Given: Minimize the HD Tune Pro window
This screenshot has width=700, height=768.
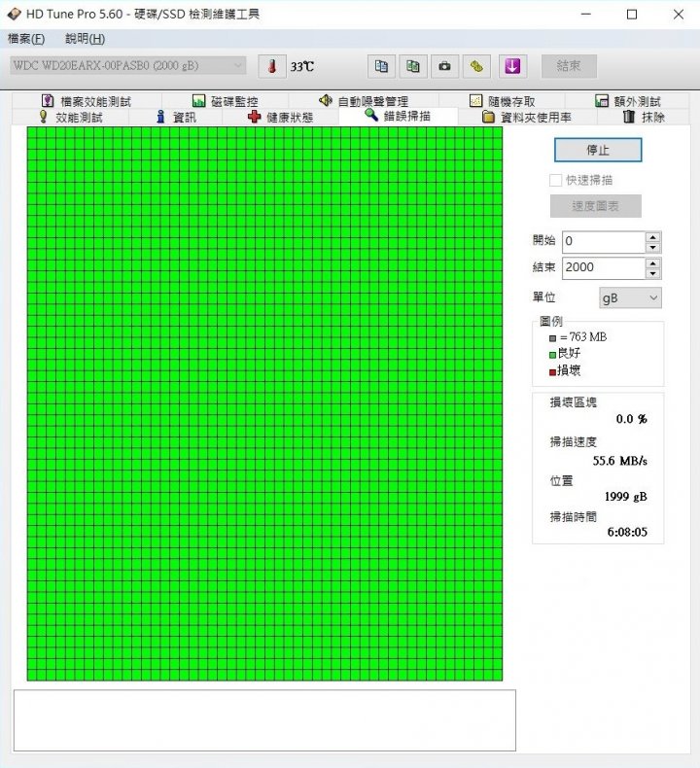Looking at the screenshot, I should 586,15.
